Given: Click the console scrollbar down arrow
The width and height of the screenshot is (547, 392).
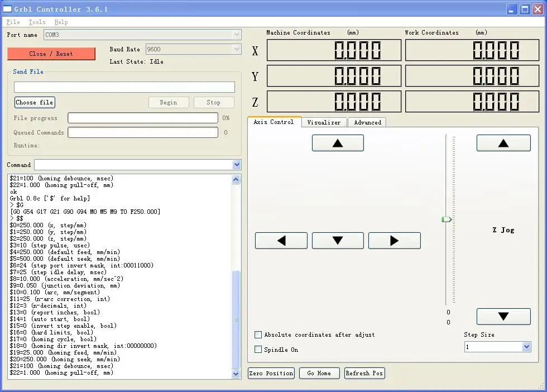Looking at the screenshot, I should point(236,374).
